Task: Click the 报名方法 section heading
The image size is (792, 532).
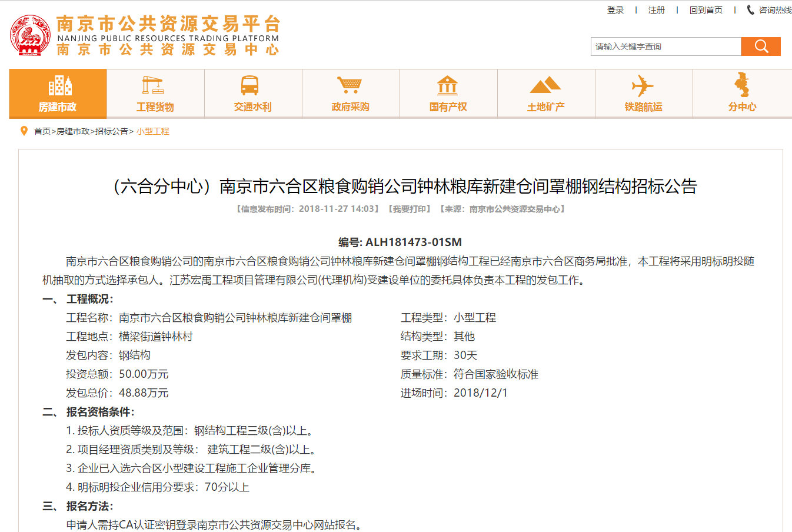Action: coord(89,506)
